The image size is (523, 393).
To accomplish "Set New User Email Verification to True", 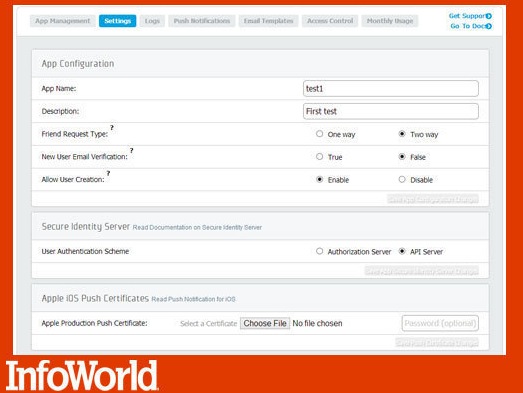I will [x=320, y=156].
